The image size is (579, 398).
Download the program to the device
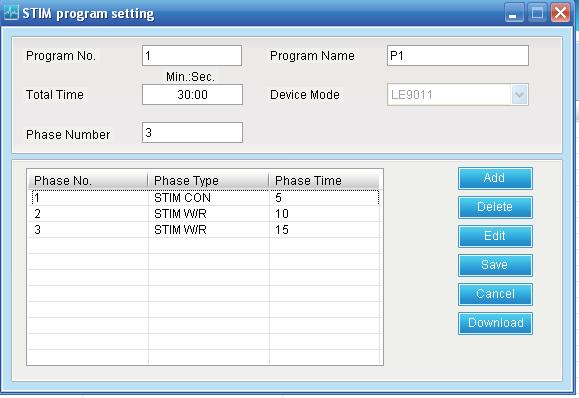point(495,323)
